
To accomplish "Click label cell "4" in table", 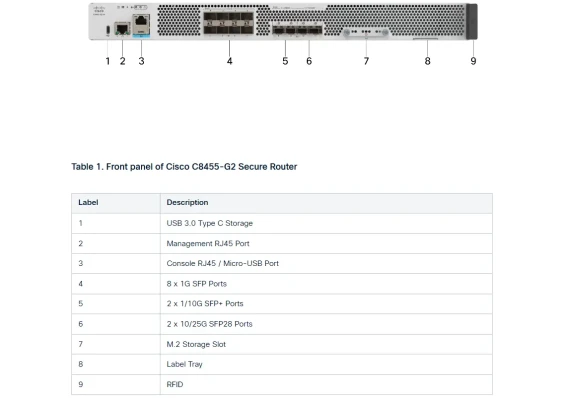I will click(x=116, y=284).
